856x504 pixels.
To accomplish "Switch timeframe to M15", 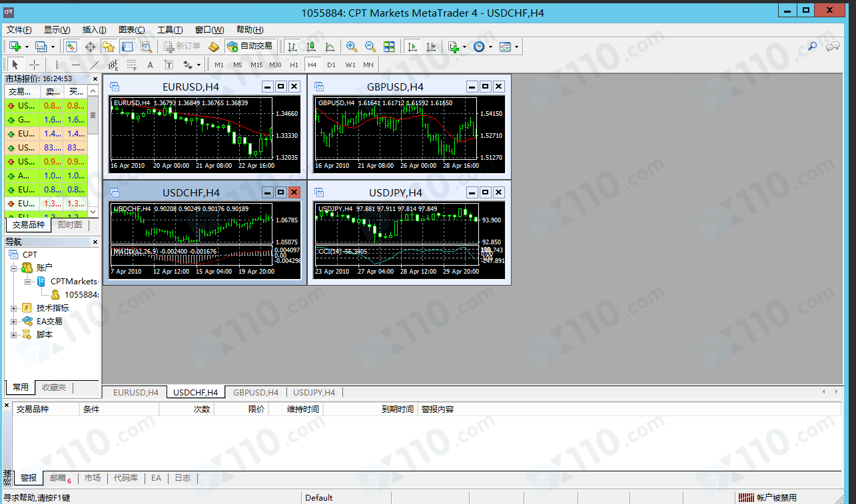I will (x=256, y=65).
